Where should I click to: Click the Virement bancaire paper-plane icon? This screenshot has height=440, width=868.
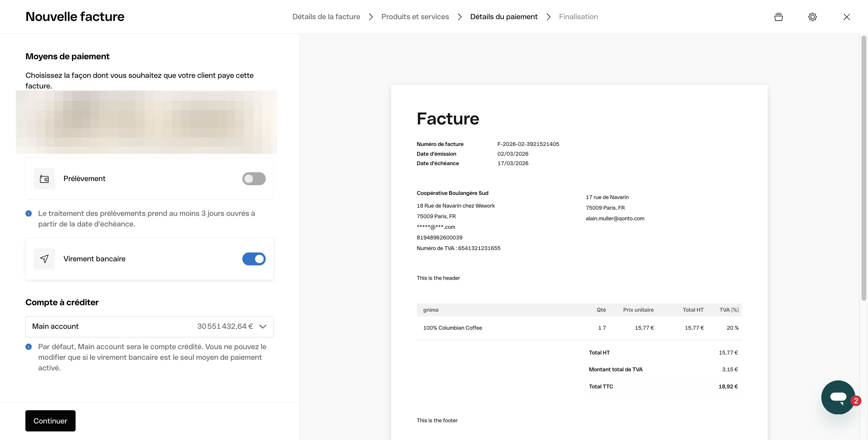point(44,259)
